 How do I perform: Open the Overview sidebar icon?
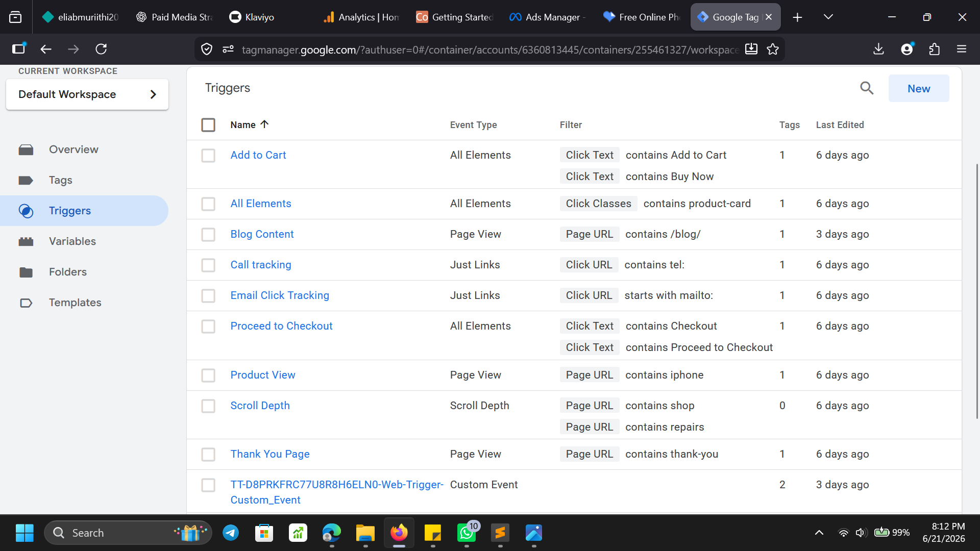(x=26, y=149)
